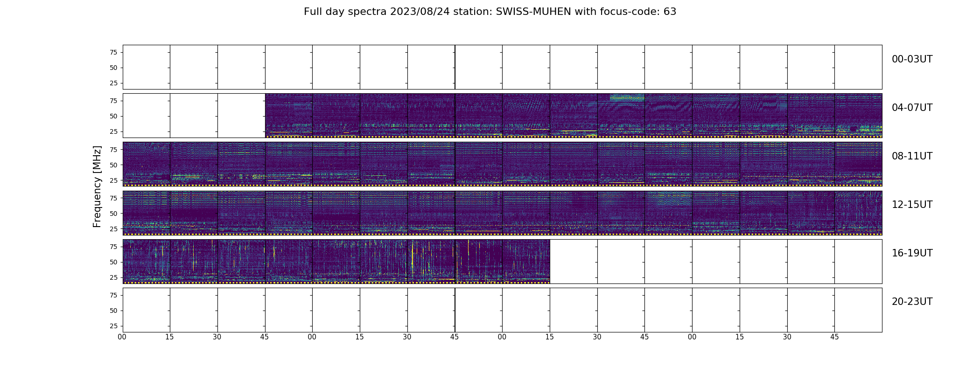Select the 75 MHz tick of 20-23UT row
Image resolution: width=980 pixels, height=373 pixels.
coord(113,295)
